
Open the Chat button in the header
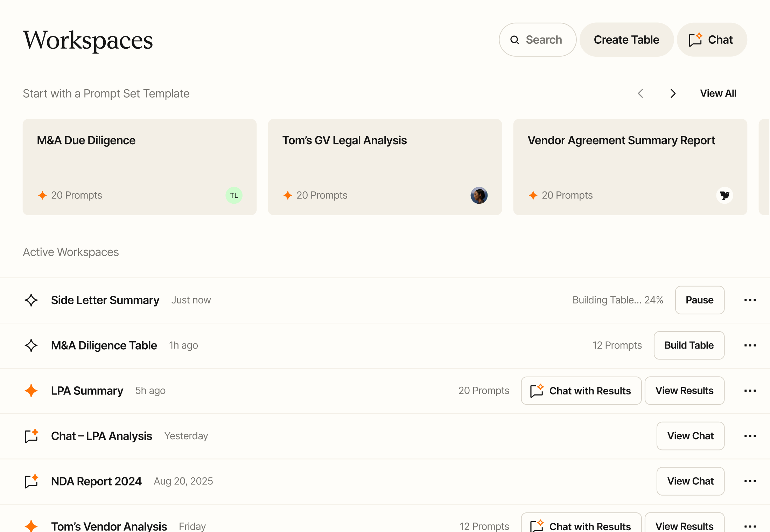712,40
